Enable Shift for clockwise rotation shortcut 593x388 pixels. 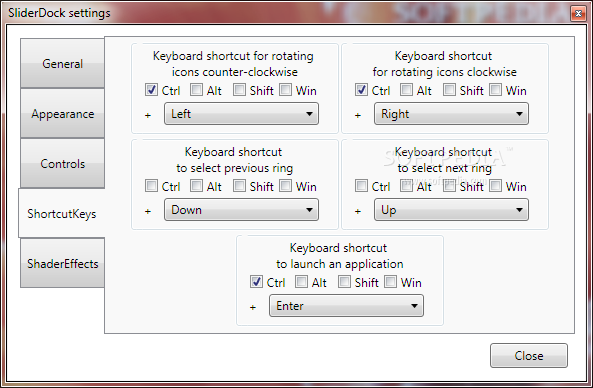449,90
